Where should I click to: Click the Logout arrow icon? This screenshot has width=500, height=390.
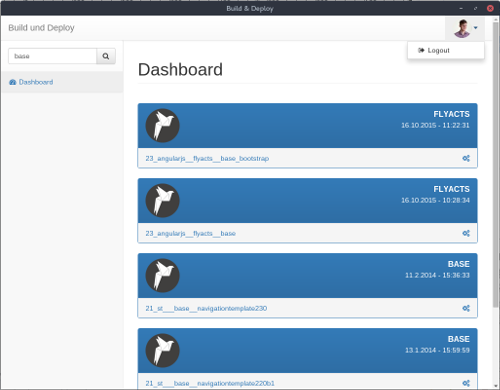click(x=421, y=50)
